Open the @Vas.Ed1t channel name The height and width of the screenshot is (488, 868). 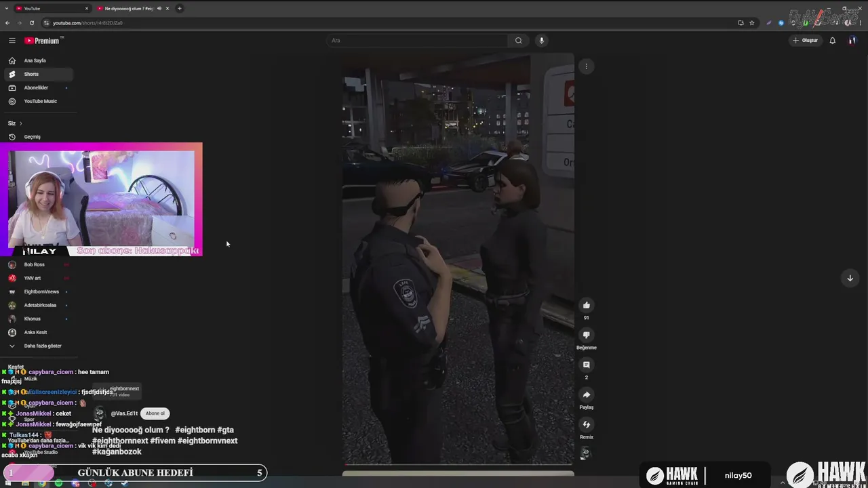point(124,413)
